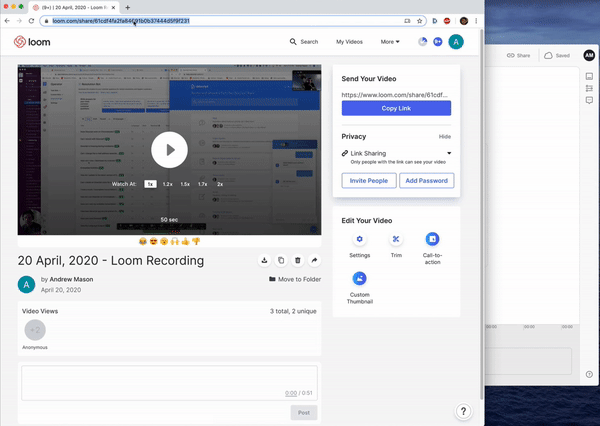Screen dimensions: 600x426
Task: Delete the video with the trash icon
Action: [298, 260]
